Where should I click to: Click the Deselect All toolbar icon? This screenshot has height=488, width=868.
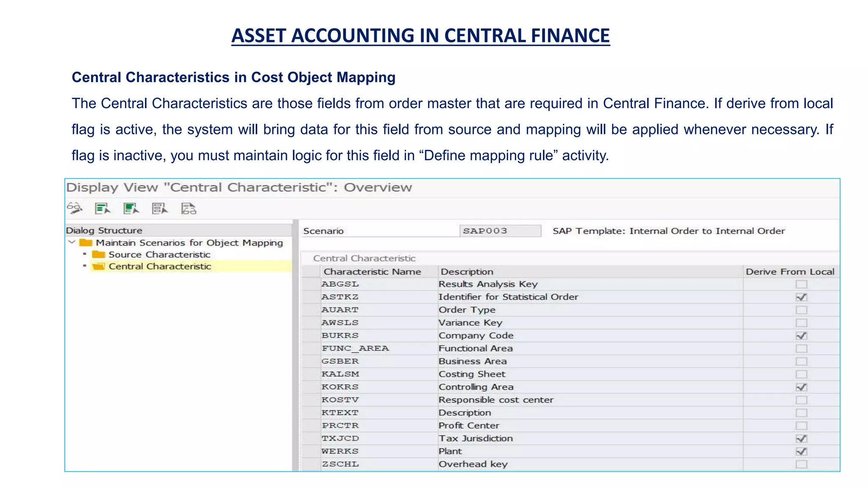pyautogui.click(x=160, y=208)
